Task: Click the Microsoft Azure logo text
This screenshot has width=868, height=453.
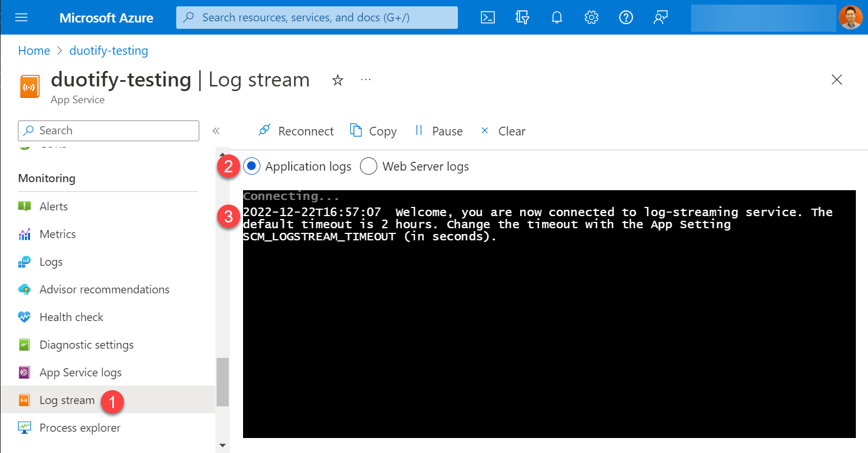Action: point(107,18)
